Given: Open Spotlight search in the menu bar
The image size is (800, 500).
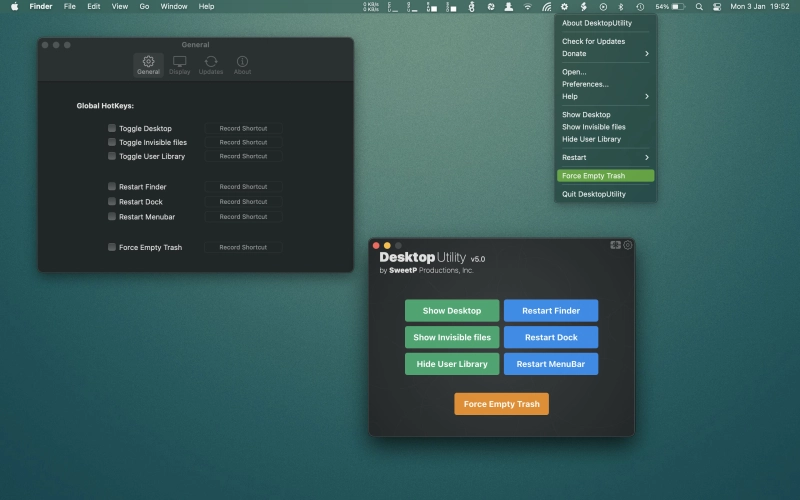Looking at the screenshot, I should [699, 7].
